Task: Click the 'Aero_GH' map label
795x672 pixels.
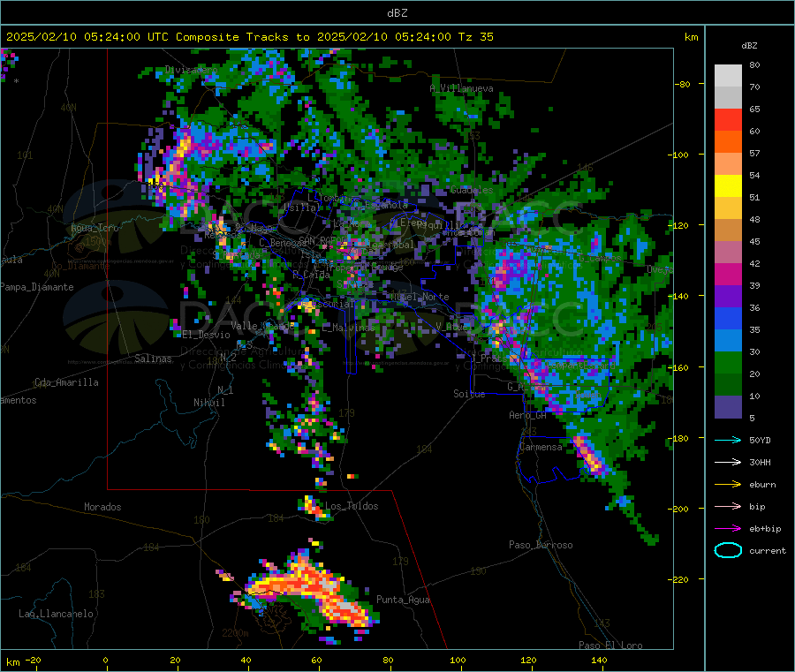Action: pyautogui.click(x=527, y=415)
